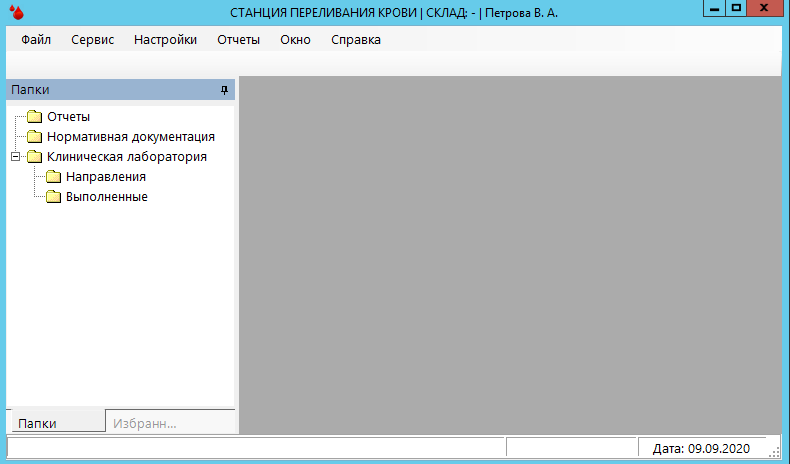
Task: Click the Клиническая лаборатория folder icon
Action: (x=35, y=157)
